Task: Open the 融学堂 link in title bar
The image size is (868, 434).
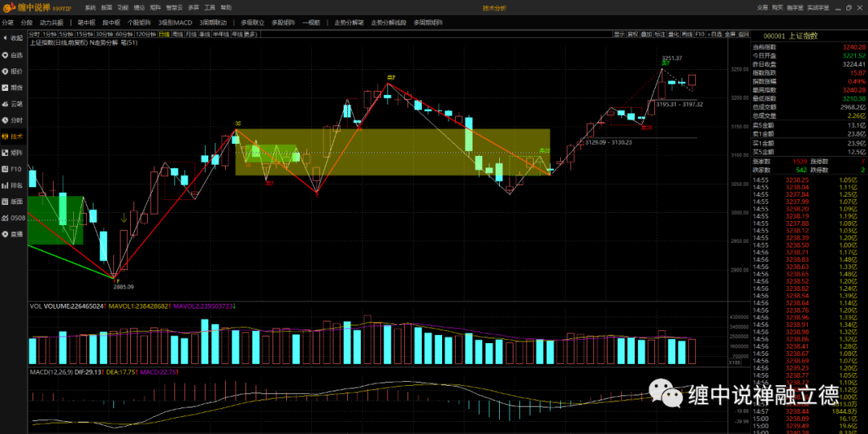Action: (x=795, y=8)
